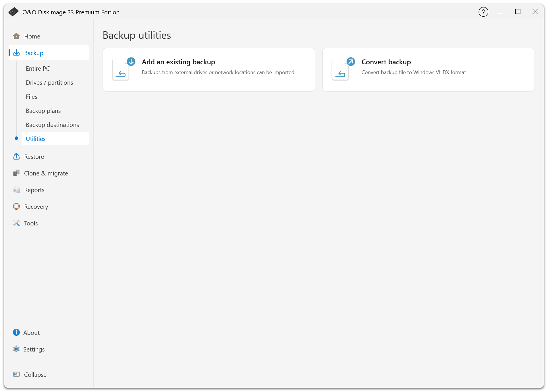Open the About page

coord(49,333)
